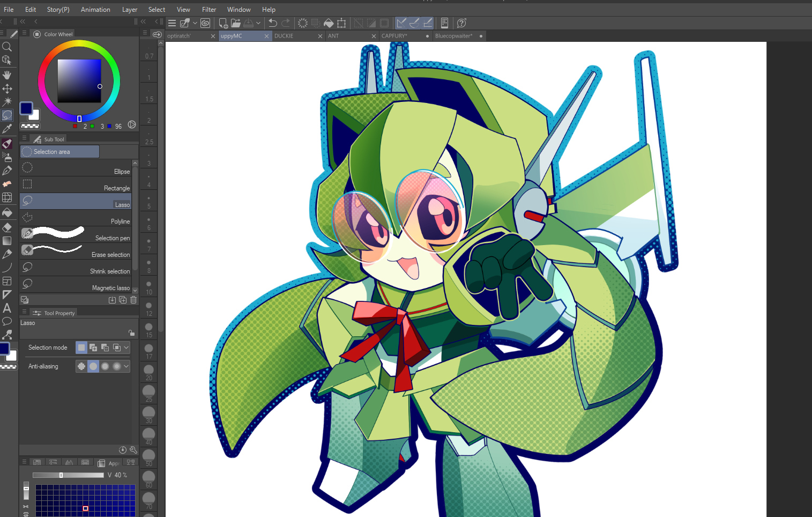The height and width of the screenshot is (517, 812).
Task: Toggle the Snap to Grid button
Action: point(428,23)
